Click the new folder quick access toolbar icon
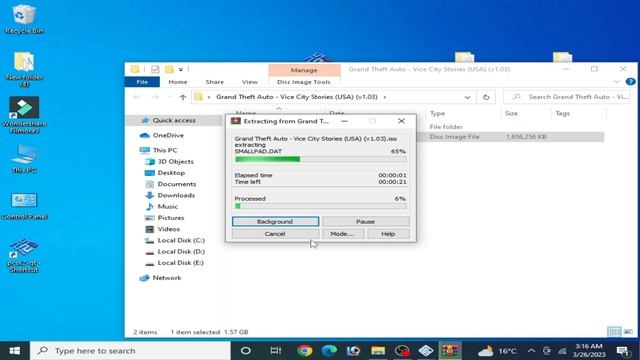 (169, 69)
